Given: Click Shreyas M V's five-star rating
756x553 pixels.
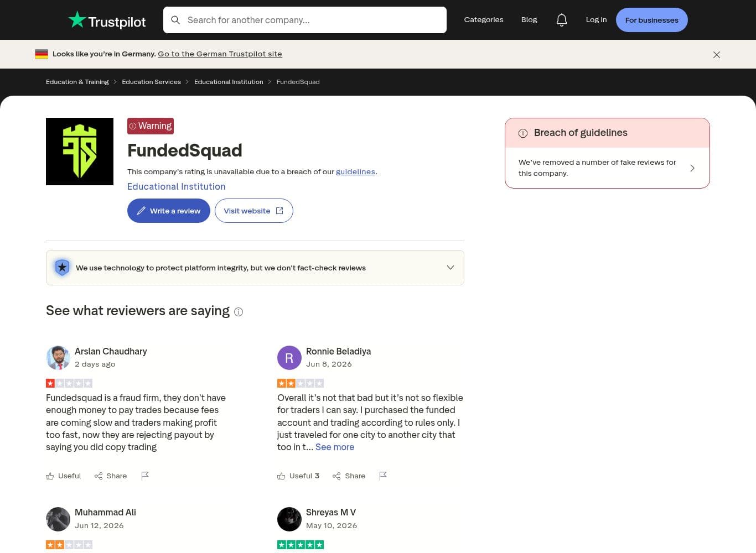Looking at the screenshot, I should (301, 545).
